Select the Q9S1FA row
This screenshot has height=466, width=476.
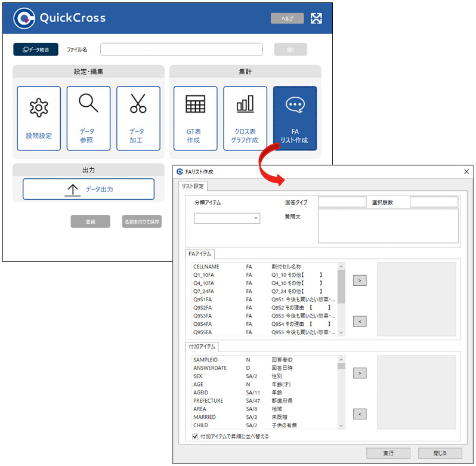264,300
